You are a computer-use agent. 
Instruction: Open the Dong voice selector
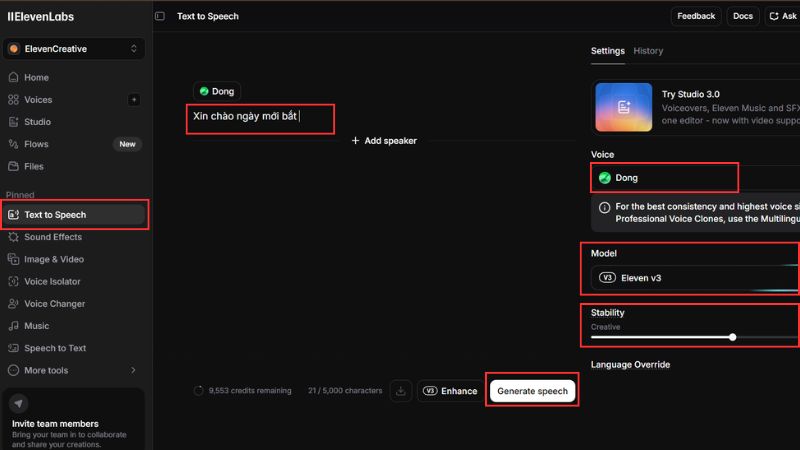tap(695, 178)
